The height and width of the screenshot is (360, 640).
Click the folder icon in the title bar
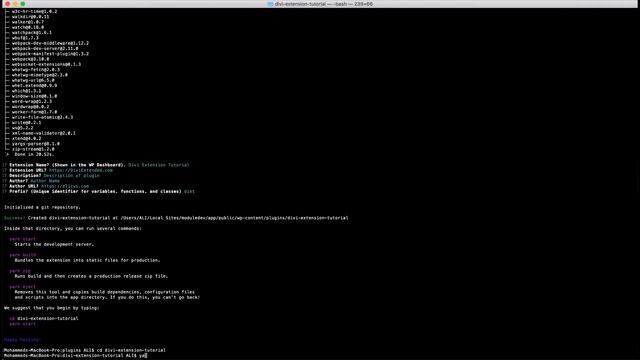point(270,4)
